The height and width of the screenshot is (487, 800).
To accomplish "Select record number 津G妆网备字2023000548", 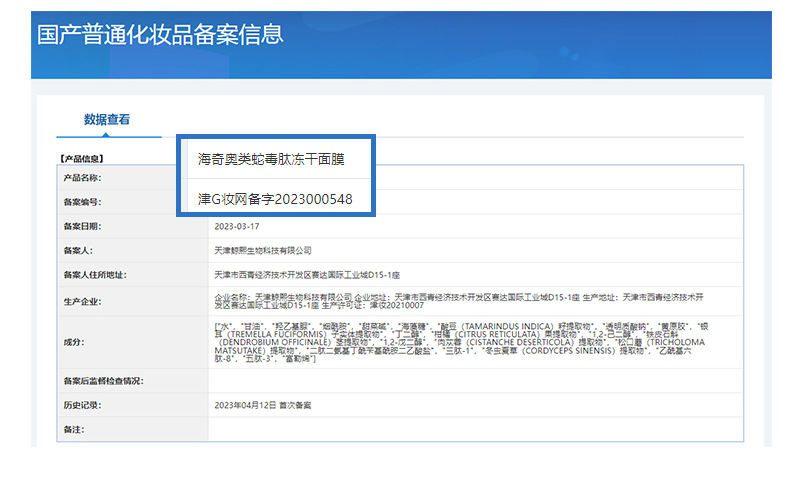I will (275, 199).
